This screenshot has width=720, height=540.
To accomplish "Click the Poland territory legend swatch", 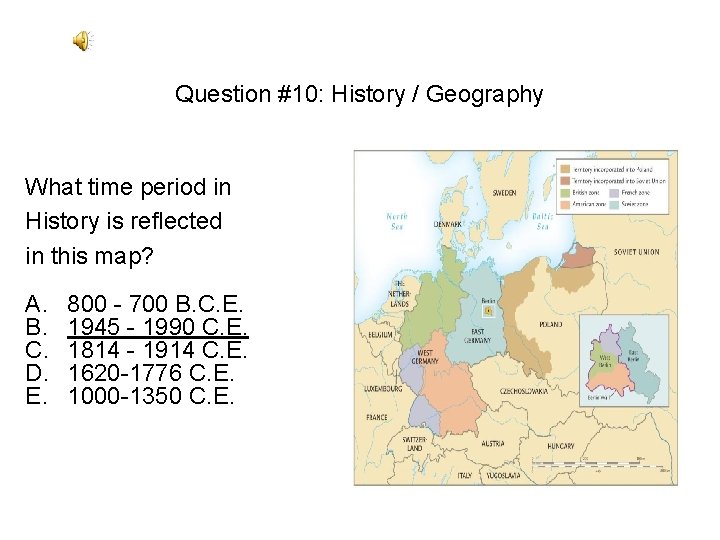I will [565, 169].
